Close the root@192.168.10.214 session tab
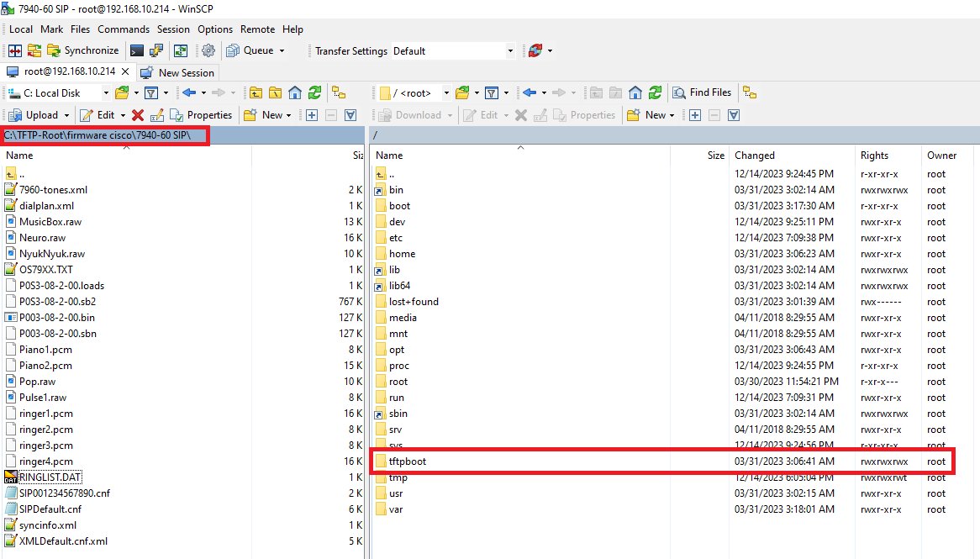The height and width of the screenshot is (559, 980). 125,72
